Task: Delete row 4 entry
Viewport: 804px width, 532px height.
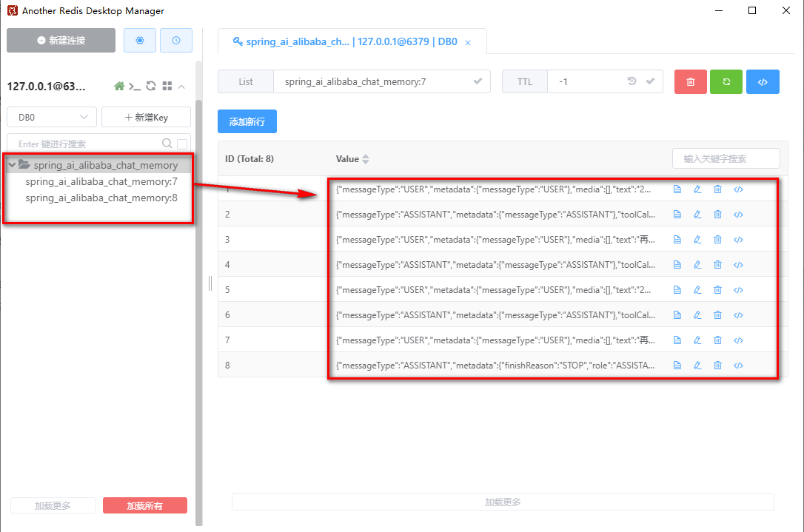Action: coord(718,265)
